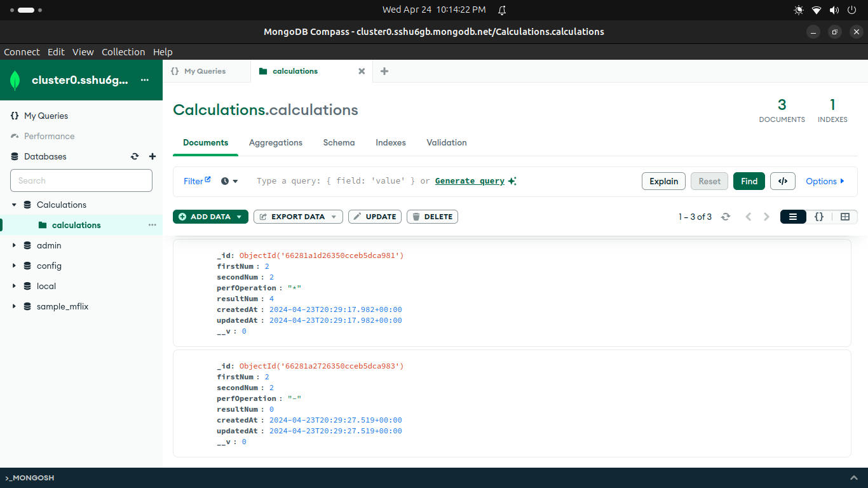868x488 pixels.
Task: Open notifications bell icon in top bar
Action: click(x=502, y=10)
